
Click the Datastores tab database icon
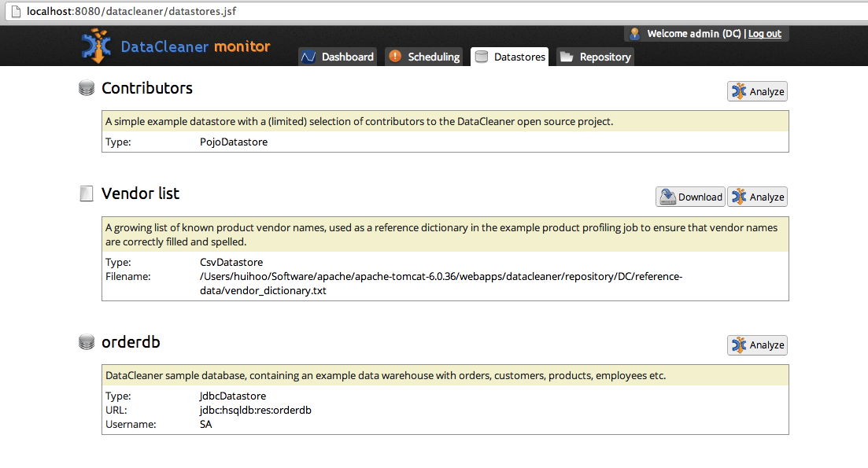482,57
